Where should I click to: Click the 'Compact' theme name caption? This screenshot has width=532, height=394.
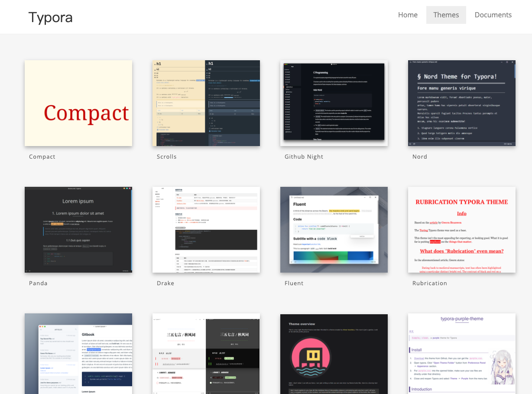click(x=42, y=156)
